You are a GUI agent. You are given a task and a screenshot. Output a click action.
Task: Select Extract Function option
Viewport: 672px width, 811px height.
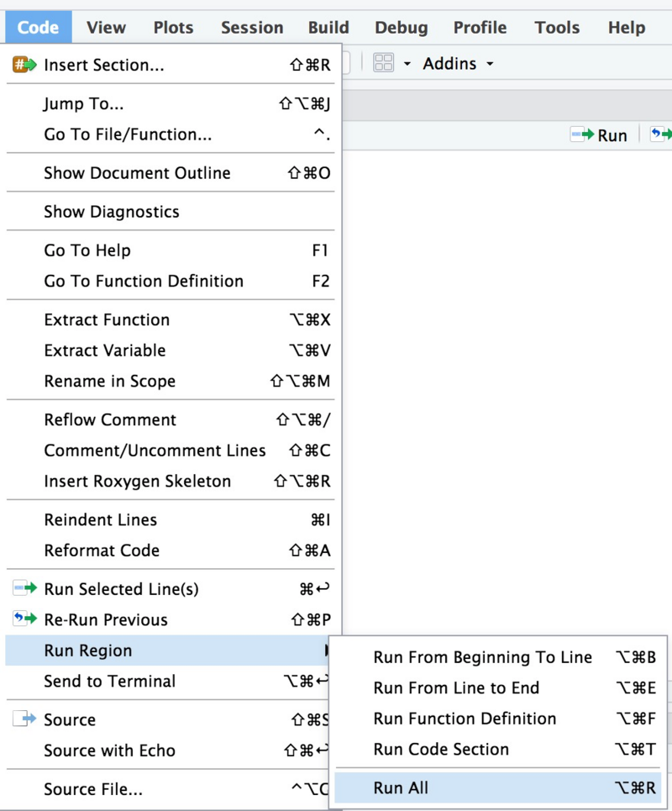point(107,319)
